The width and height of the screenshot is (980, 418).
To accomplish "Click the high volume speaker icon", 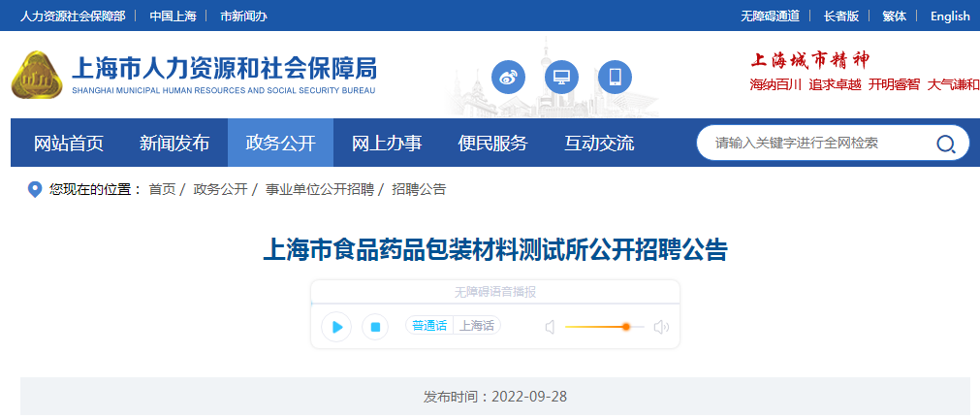I will pyautogui.click(x=661, y=327).
